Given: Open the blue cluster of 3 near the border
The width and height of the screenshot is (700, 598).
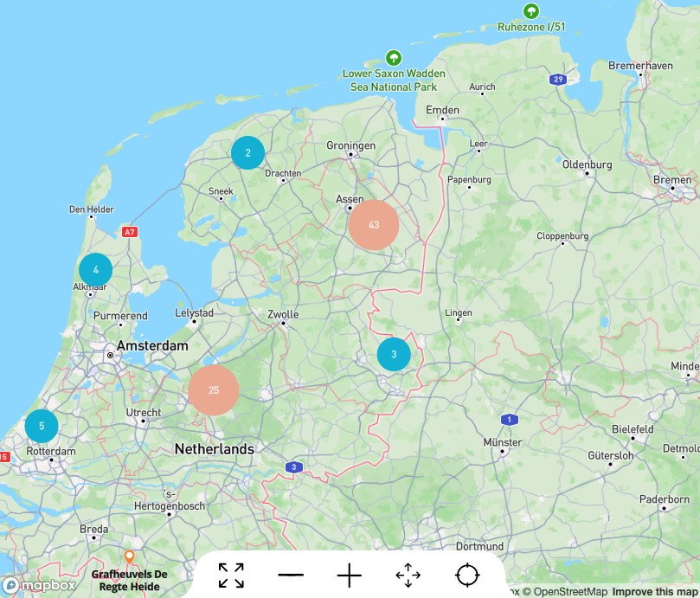Looking at the screenshot, I should click(394, 354).
